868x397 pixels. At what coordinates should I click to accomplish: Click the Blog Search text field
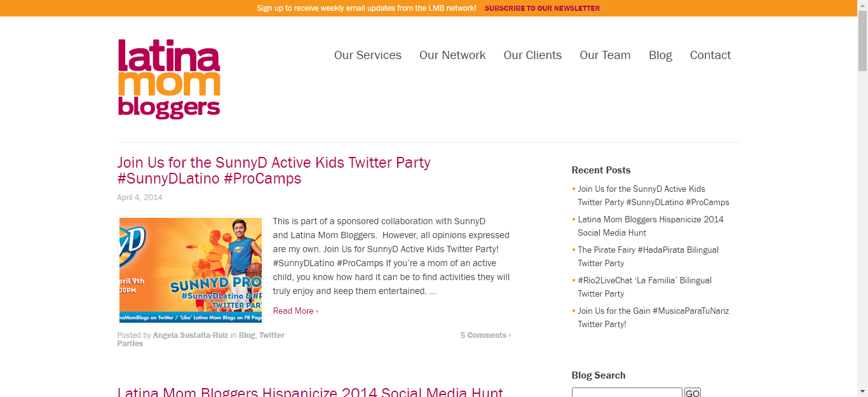627,393
